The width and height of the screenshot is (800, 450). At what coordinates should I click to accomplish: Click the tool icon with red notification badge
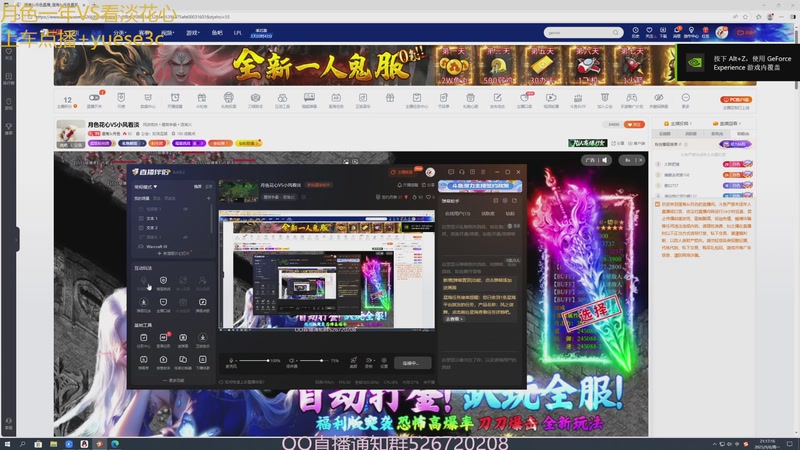(163, 338)
